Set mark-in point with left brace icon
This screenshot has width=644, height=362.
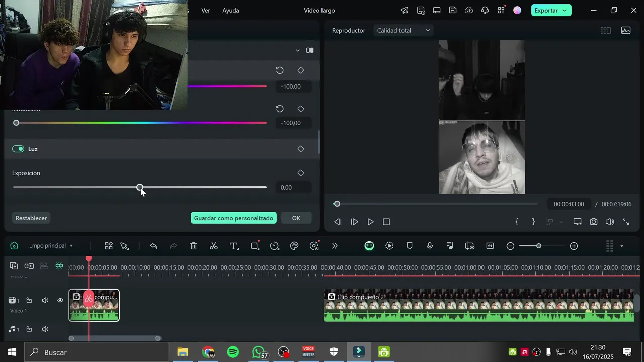tap(517, 222)
